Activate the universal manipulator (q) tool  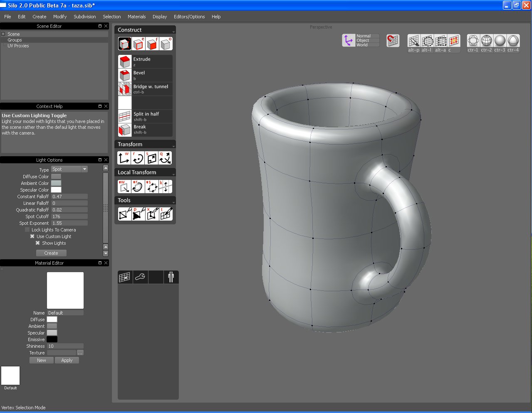point(166,158)
